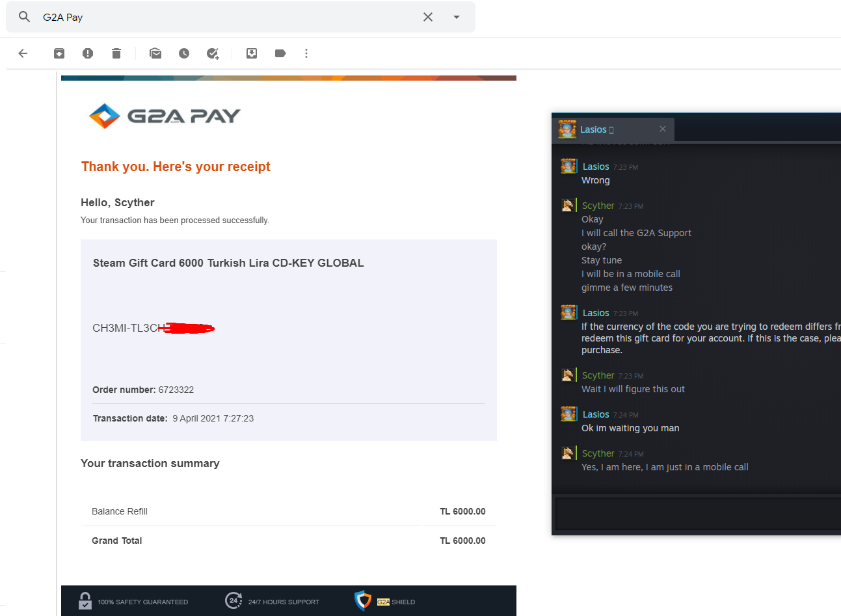Click the search magnifier icon in Gmail
The height and width of the screenshot is (616, 841).
24,17
